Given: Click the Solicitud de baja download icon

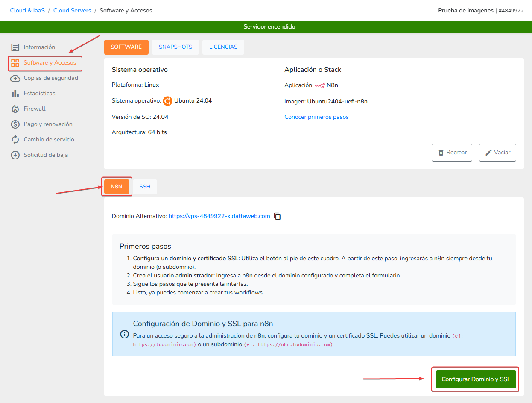Looking at the screenshot, I should point(15,155).
